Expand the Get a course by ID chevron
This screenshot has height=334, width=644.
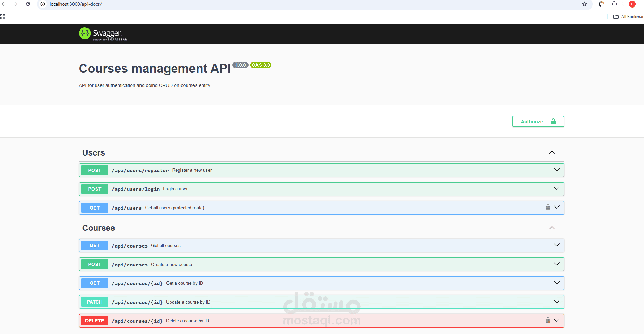(x=557, y=283)
